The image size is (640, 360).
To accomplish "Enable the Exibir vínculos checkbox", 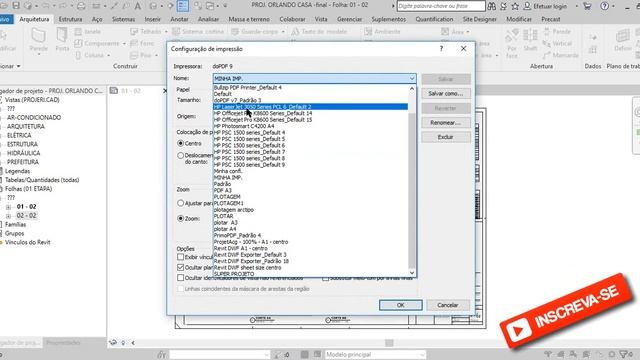I will pos(180,257).
